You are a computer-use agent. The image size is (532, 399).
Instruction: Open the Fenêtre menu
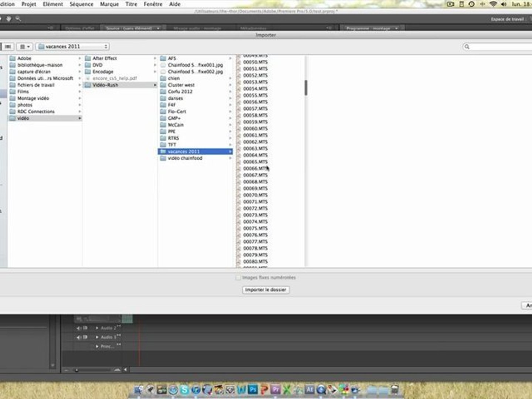click(153, 4)
